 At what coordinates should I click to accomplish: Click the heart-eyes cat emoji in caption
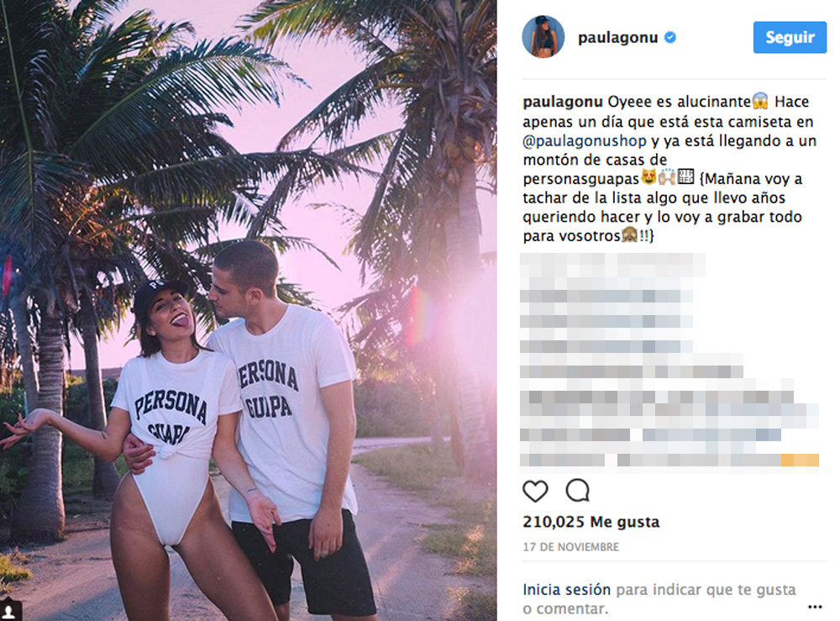(x=648, y=176)
